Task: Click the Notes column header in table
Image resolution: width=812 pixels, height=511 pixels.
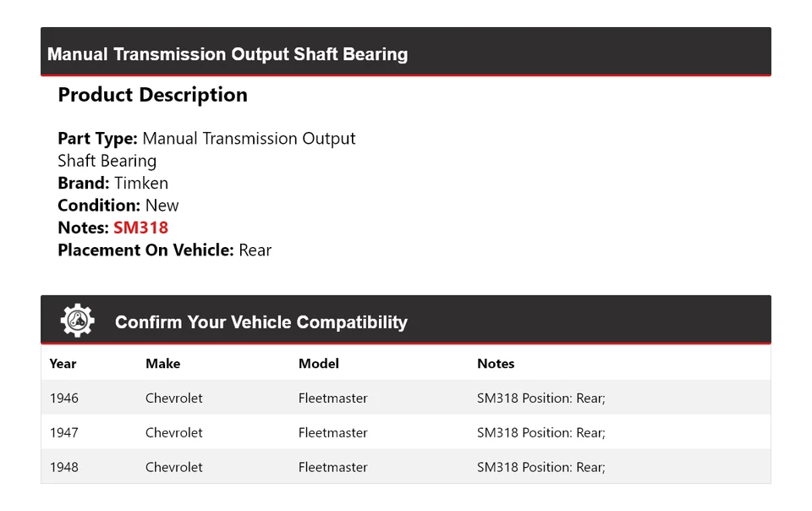Action: point(496,364)
